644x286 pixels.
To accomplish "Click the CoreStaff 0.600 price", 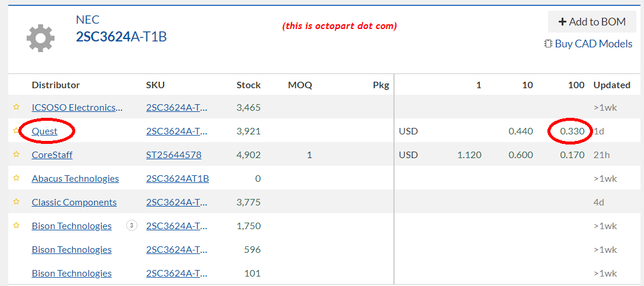I will click(521, 155).
